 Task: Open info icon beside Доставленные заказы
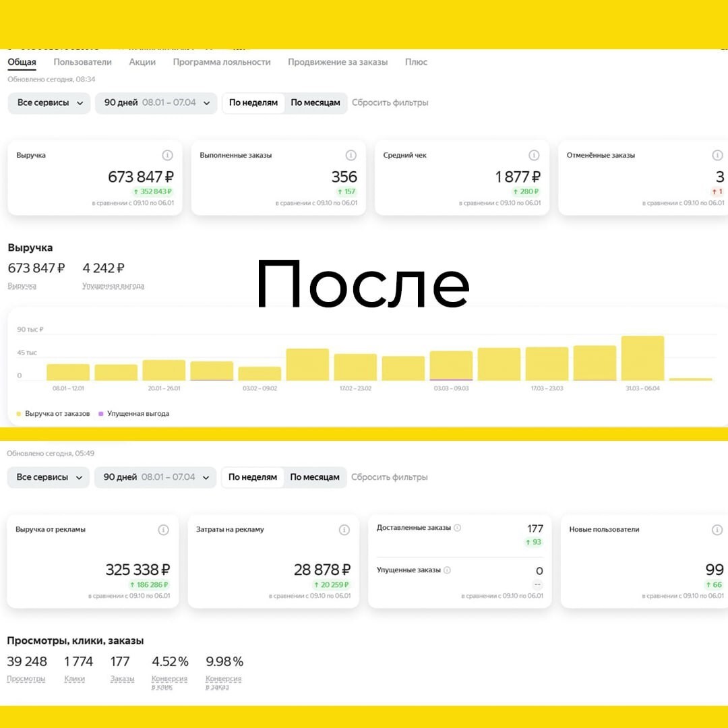(457, 528)
